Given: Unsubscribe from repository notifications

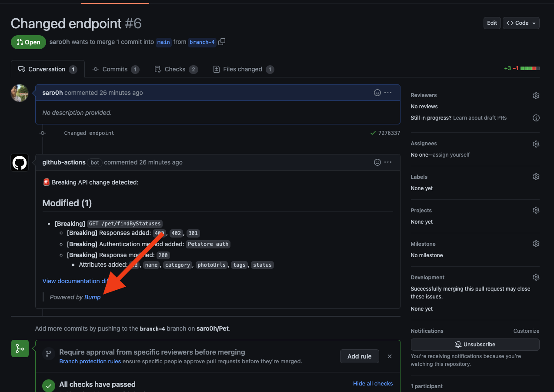Looking at the screenshot, I should pos(475,344).
